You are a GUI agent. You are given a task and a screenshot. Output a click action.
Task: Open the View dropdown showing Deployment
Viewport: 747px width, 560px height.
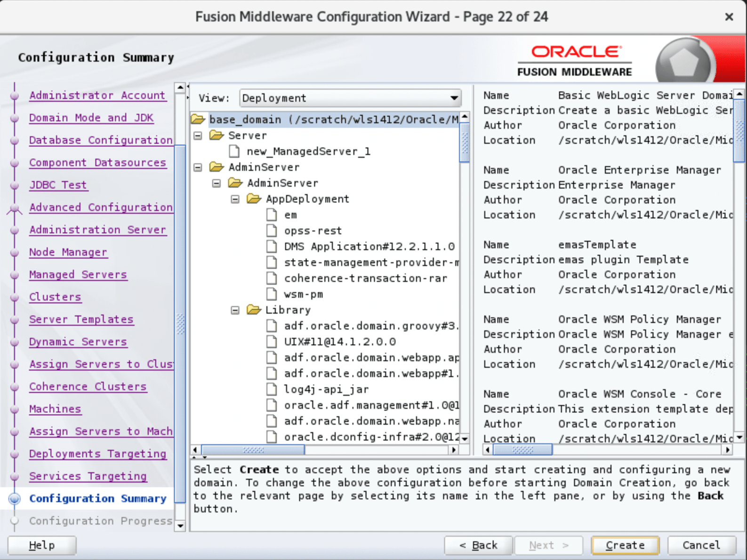pos(350,98)
